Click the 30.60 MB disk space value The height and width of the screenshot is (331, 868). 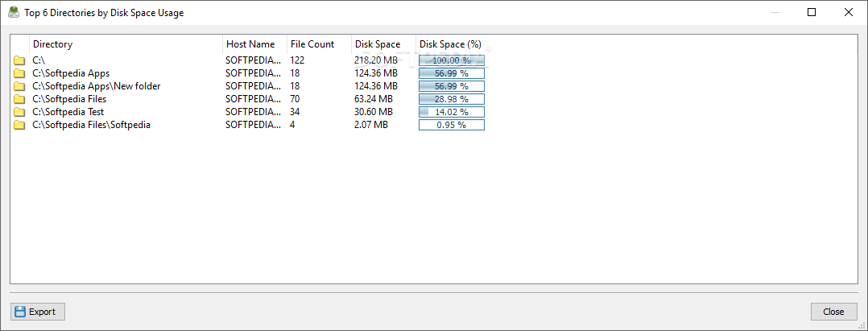(x=374, y=112)
